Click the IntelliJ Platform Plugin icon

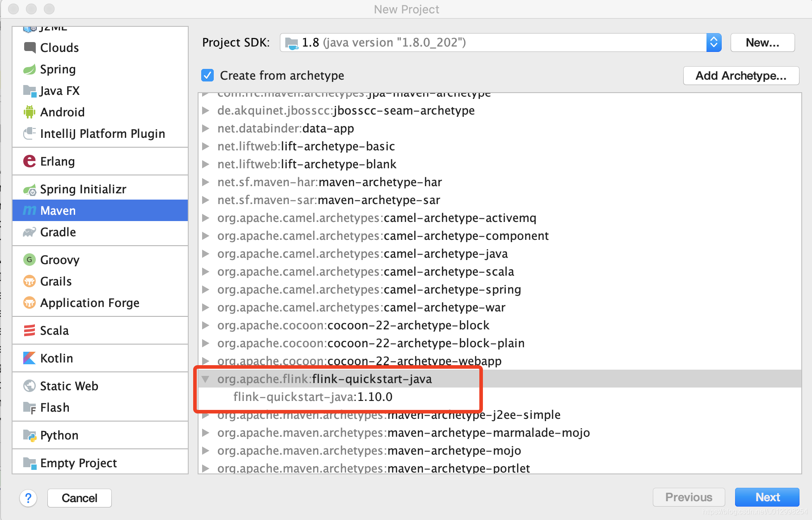tap(30, 133)
